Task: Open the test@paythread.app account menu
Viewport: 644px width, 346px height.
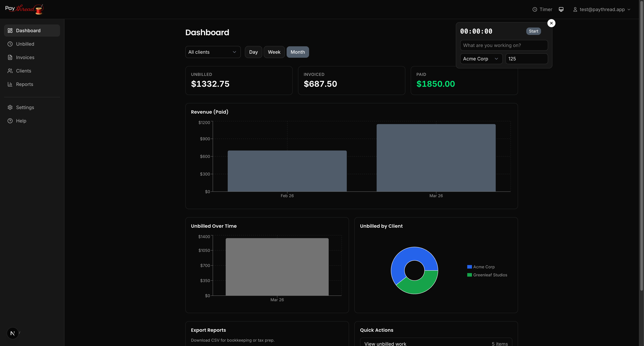Action: click(602, 10)
